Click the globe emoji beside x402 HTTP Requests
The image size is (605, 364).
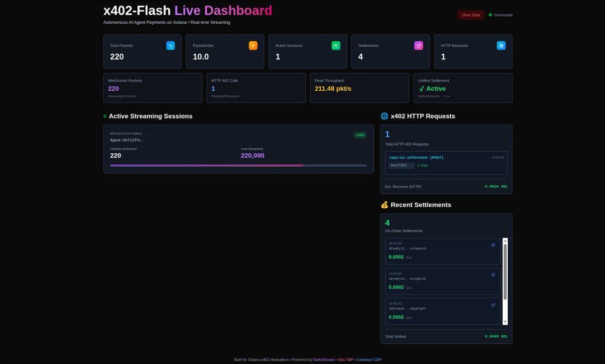(384, 116)
